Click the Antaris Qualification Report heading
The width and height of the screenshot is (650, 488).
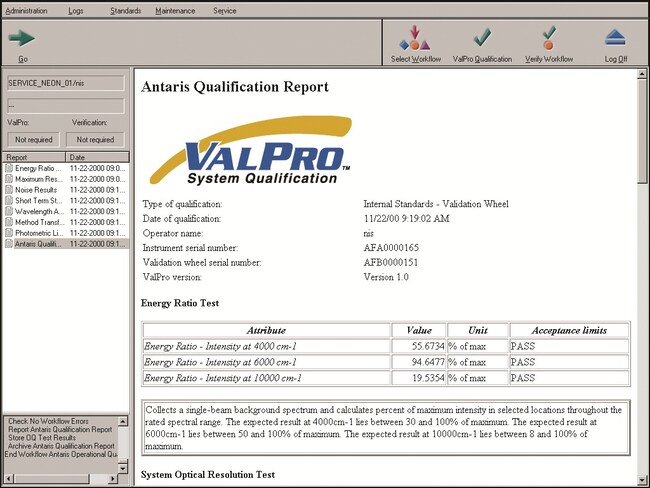pyautogui.click(x=235, y=87)
